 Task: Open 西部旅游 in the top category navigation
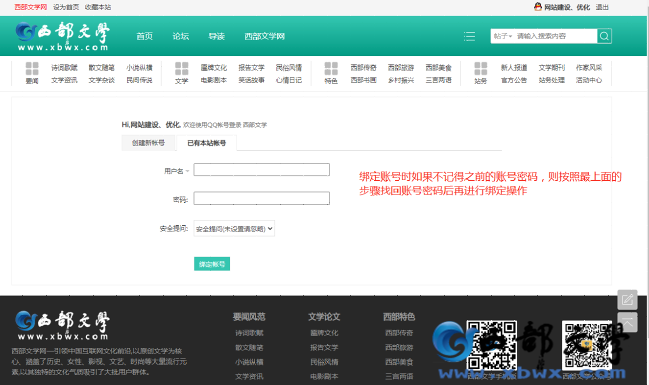coord(401,67)
